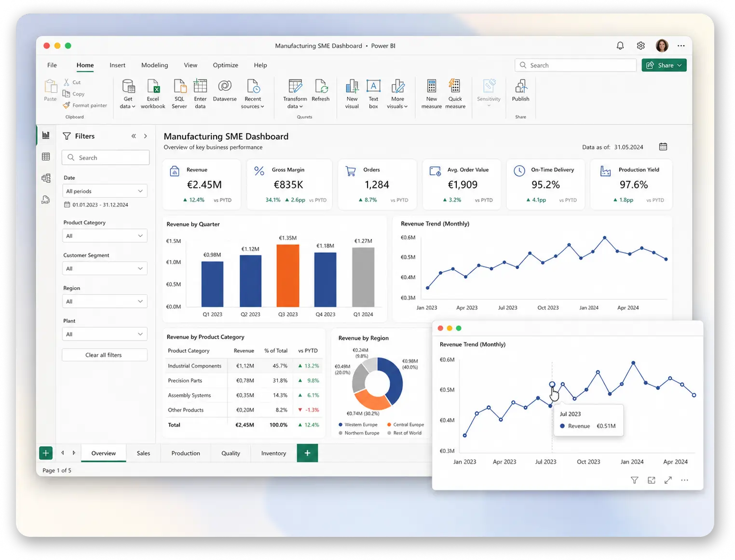Switch to the Sales page tab
This screenshot has width=735, height=560.
(143, 453)
